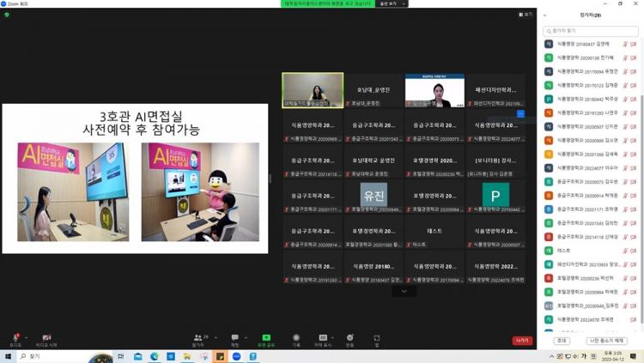Expand the gallery with the down chevron
Screen dimensions: 644x363
point(404,292)
